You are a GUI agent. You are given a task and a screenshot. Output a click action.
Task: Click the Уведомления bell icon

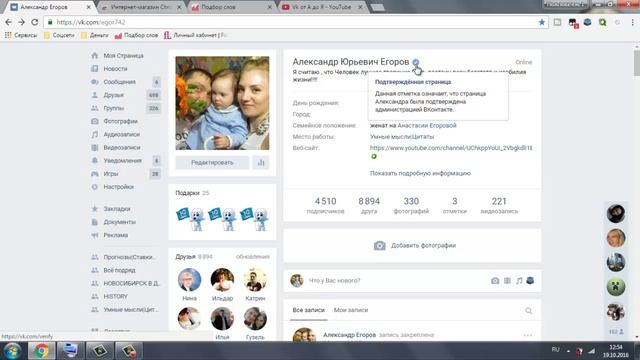click(x=95, y=160)
